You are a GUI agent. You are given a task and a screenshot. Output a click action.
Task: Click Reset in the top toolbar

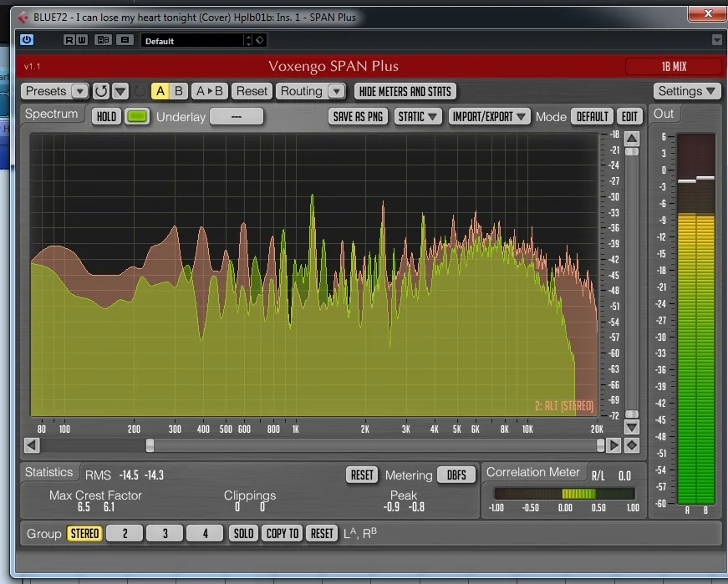pyautogui.click(x=252, y=91)
